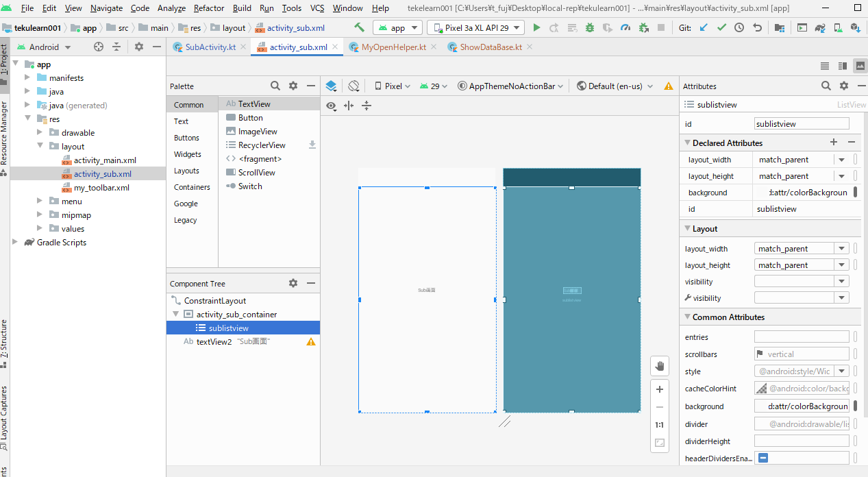The width and height of the screenshot is (868, 477).
Task: Open Attributes panel settings gear
Action: (x=844, y=86)
